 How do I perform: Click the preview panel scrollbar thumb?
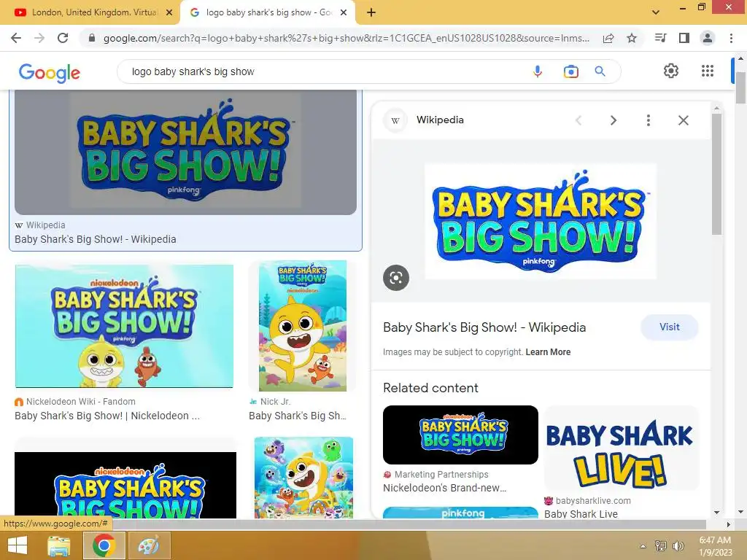click(716, 174)
